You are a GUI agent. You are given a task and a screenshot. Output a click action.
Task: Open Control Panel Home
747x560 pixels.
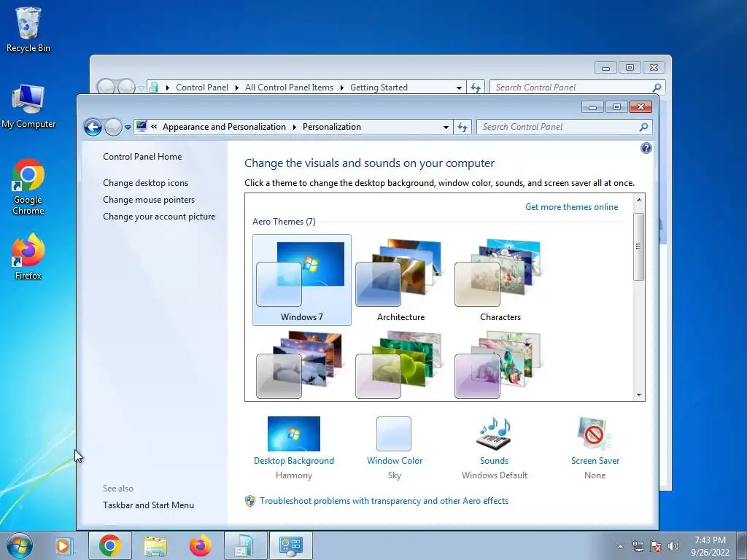pos(142,157)
